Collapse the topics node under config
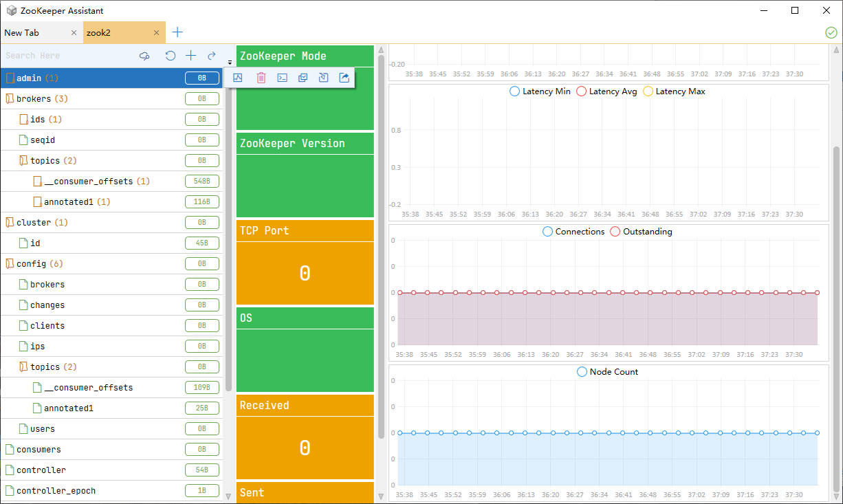Viewport: 843px width, 504px height. point(23,367)
